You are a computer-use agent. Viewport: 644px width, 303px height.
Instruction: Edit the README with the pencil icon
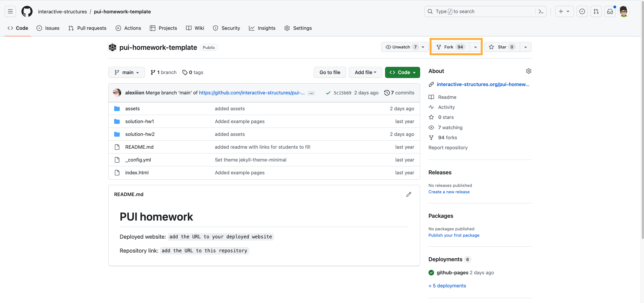click(x=408, y=194)
